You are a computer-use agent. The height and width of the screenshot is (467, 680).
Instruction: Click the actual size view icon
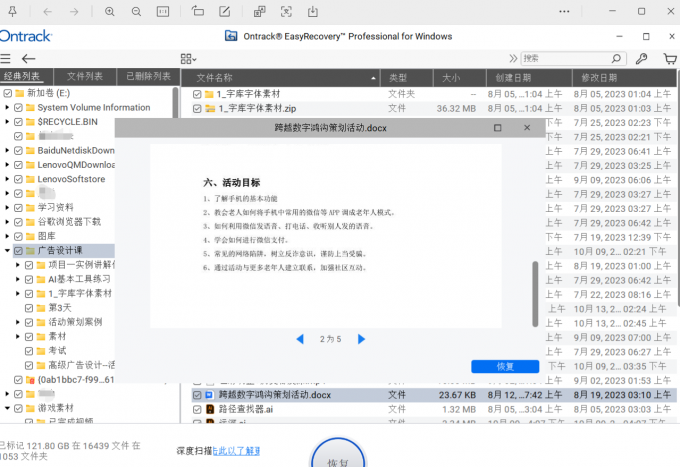tap(163, 12)
